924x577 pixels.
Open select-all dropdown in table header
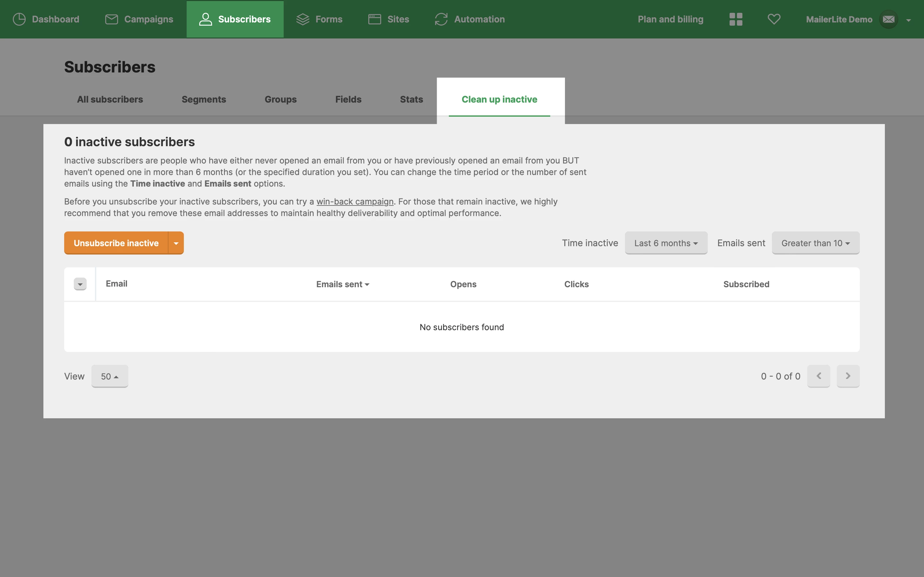(x=80, y=284)
